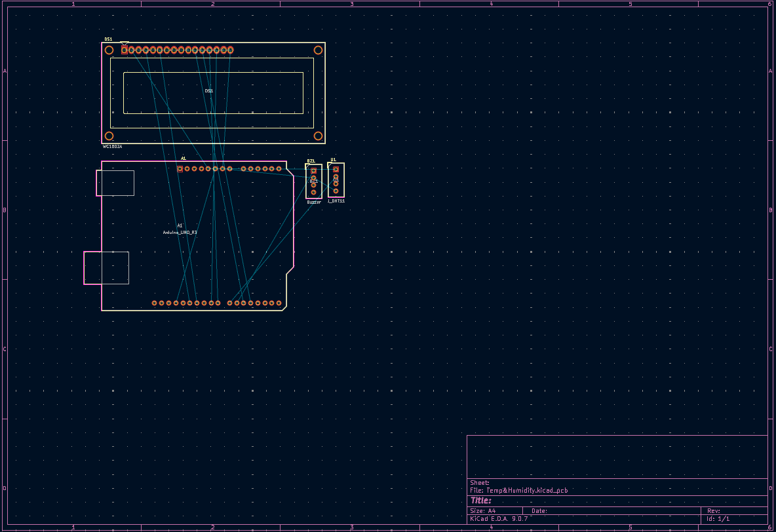This screenshot has width=776, height=532.
Task: Click the highlighted square pad 1 on U1
Action: [x=336, y=169]
